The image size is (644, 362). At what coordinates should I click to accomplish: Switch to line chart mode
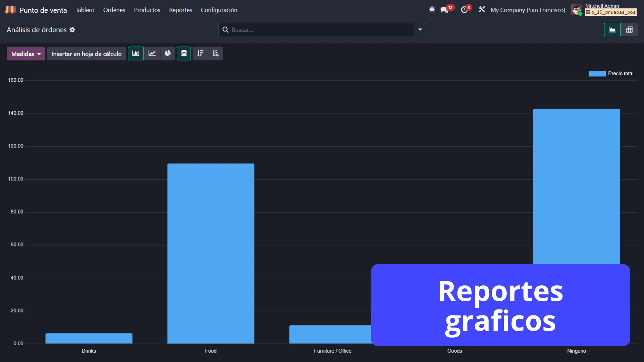(x=152, y=54)
